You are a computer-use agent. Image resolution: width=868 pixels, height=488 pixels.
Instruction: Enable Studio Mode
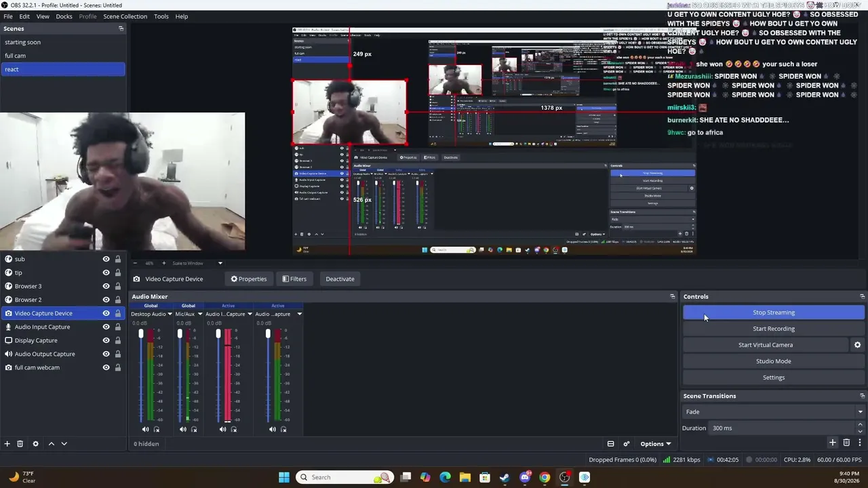[774, 361]
